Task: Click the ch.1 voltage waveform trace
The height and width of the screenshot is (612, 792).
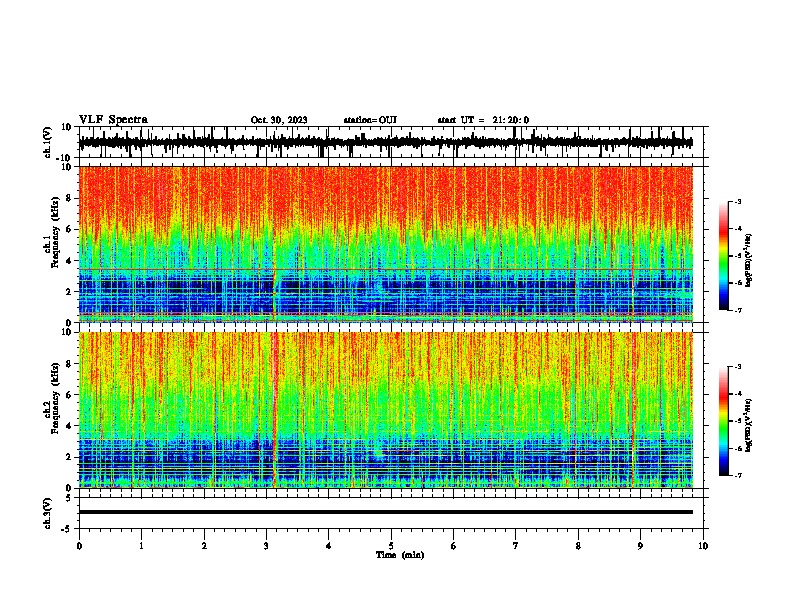Action: pos(385,143)
